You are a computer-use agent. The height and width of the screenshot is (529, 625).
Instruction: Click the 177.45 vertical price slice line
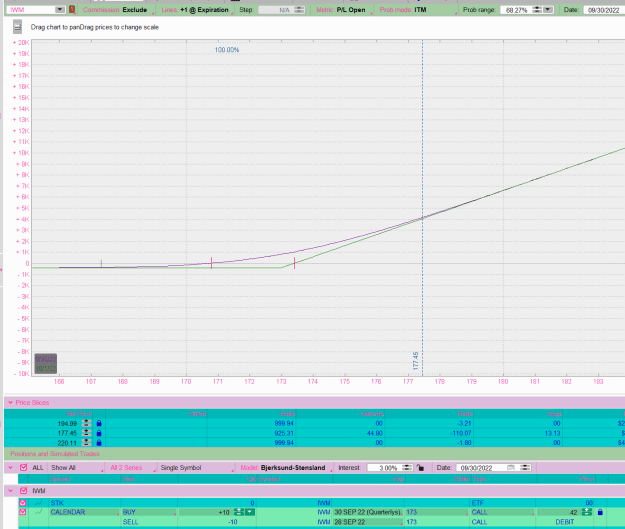pos(423,207)
